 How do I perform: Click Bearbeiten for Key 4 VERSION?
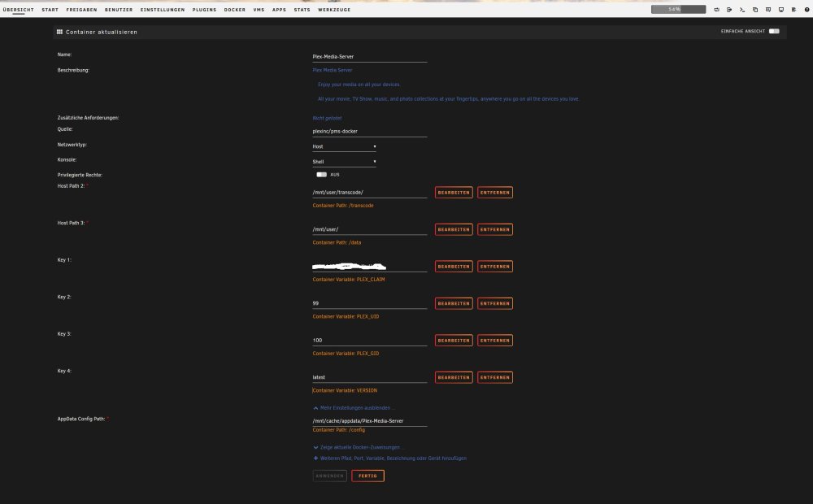coord(454,377)
